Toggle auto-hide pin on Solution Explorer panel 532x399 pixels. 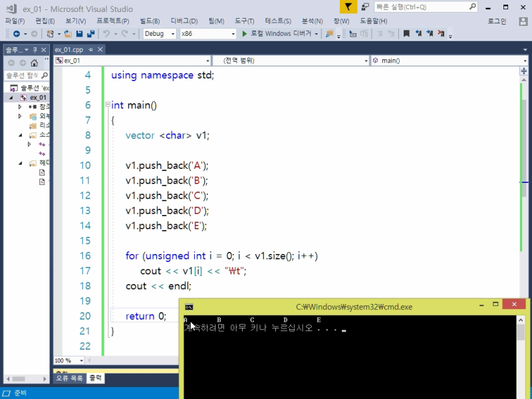click(35, 50)
